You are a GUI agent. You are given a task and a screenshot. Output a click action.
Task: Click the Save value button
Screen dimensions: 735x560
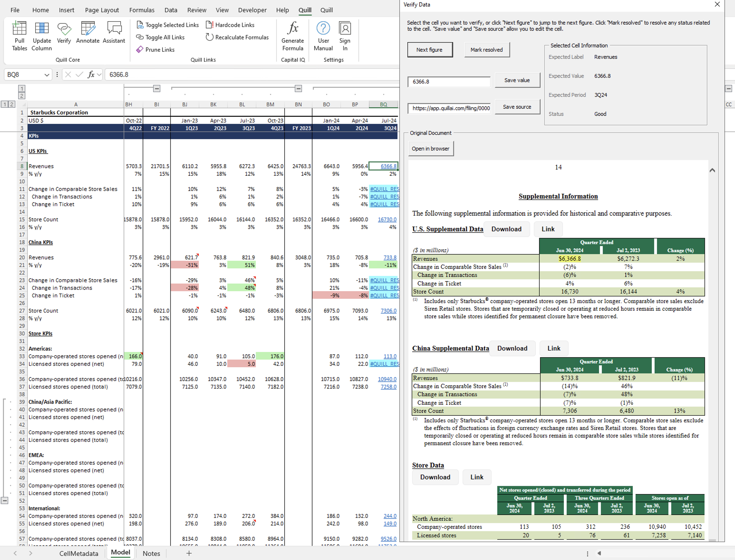click(517, 80)
